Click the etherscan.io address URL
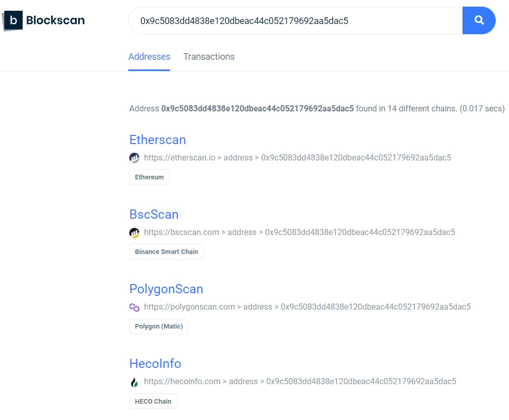The image size is (509, 420). 297,158
